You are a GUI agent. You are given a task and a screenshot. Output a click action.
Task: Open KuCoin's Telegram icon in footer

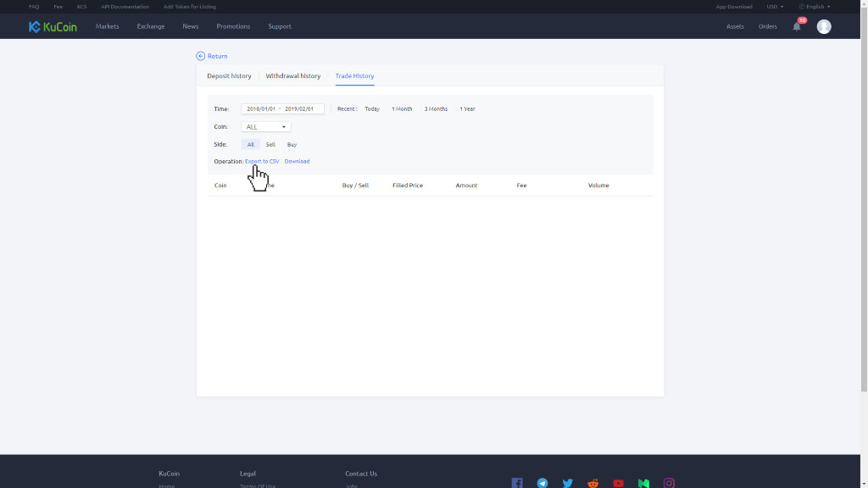click(x=542, y=483)
